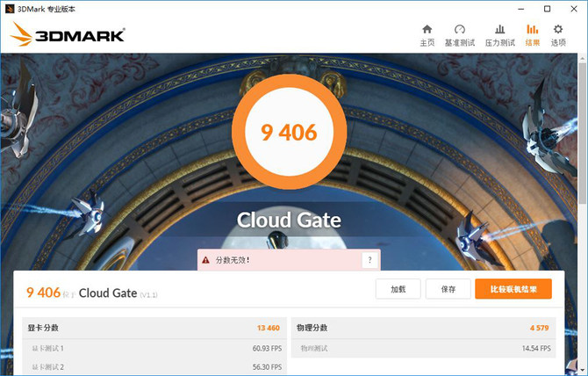This screenshot has width=588, height=376.
Task: Select the 物理分数 physics score row
Action: point(423,328)
